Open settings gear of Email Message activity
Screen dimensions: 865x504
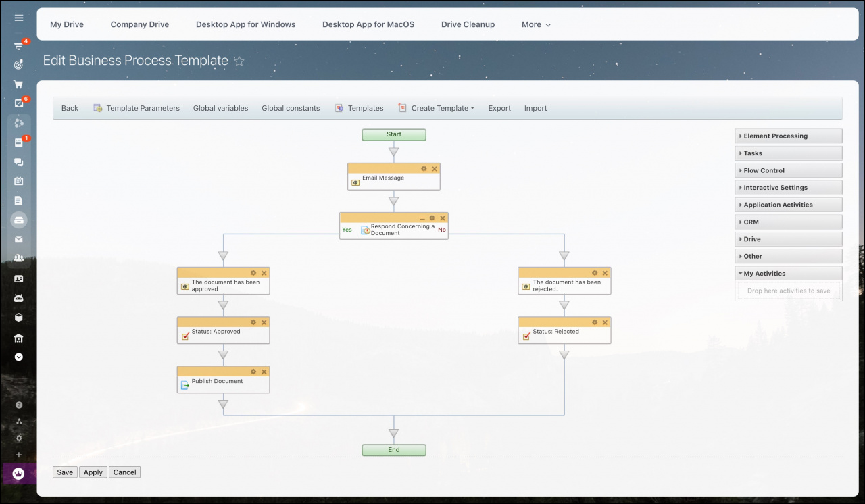click(x=424, y=168)
